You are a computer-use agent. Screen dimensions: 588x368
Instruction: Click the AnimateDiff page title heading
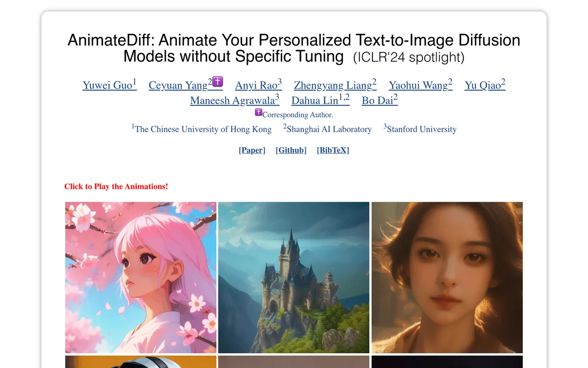tap(294, 48)
